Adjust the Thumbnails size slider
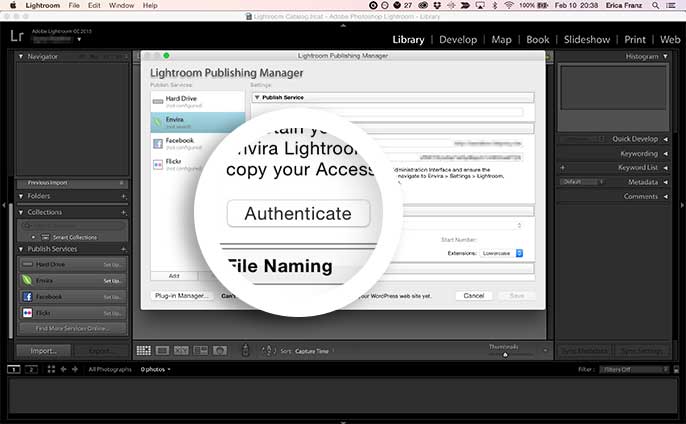The width and height of the screenshot is (686, 424). (505, 354)
